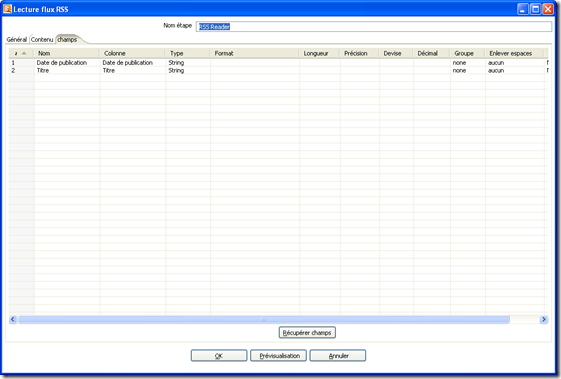This screenshot has width=561, height=379.
Task: Click the horizontal scrollbar thumb
Action: (264, 319)
